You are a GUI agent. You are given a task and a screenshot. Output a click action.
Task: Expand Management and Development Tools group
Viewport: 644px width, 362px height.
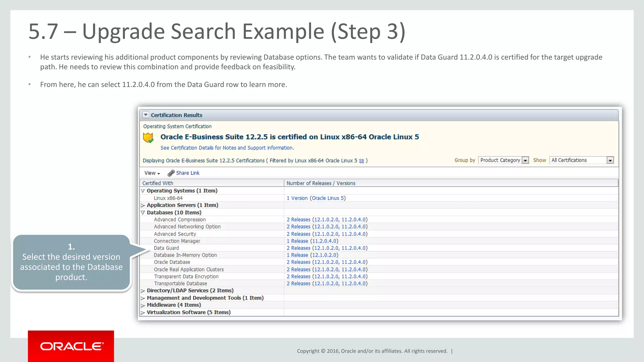coord(143,298)
